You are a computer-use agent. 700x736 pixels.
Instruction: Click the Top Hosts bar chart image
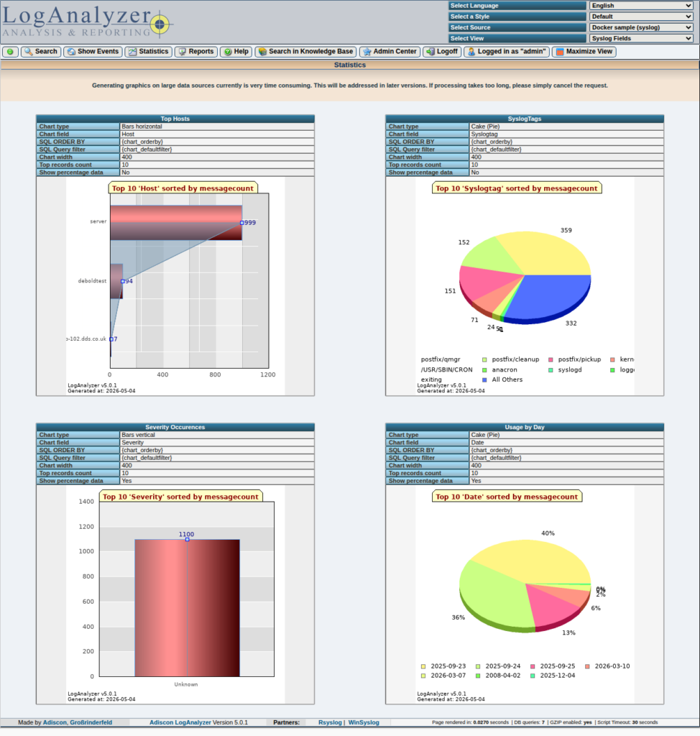click(175, 287)
